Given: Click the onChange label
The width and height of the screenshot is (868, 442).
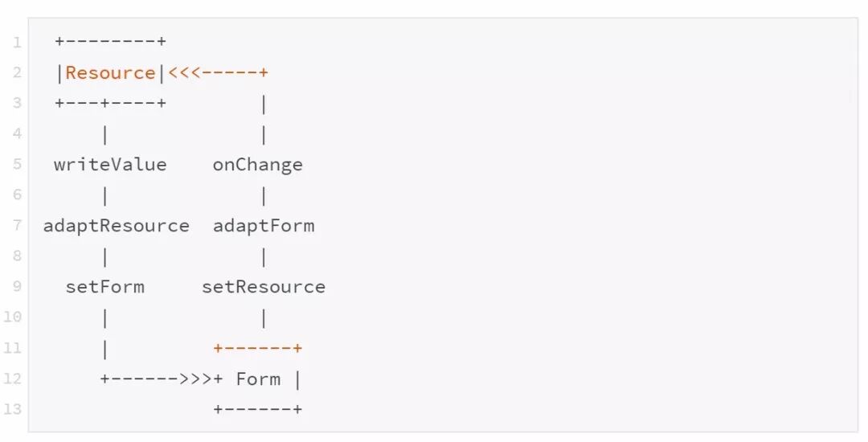Looking at the screenshot, I should pyautogui.click(x=257, y=165).
